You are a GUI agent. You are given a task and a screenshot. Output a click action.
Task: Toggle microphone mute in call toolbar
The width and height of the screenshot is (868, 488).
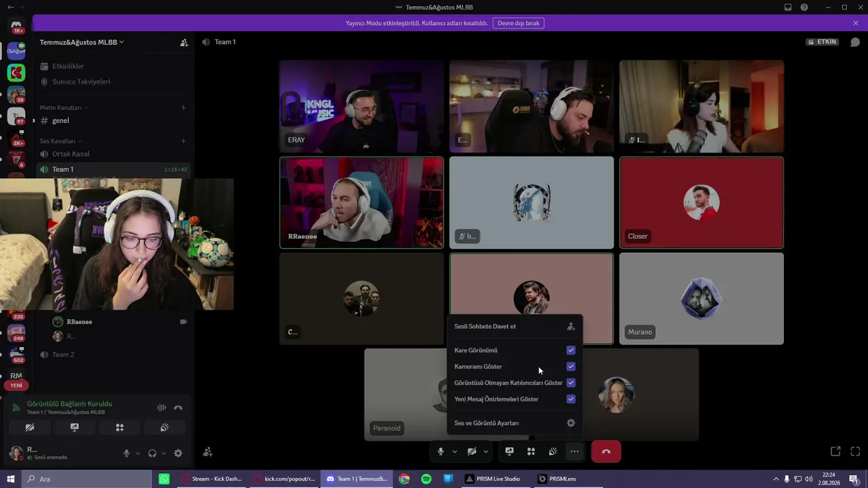point(441,451)
